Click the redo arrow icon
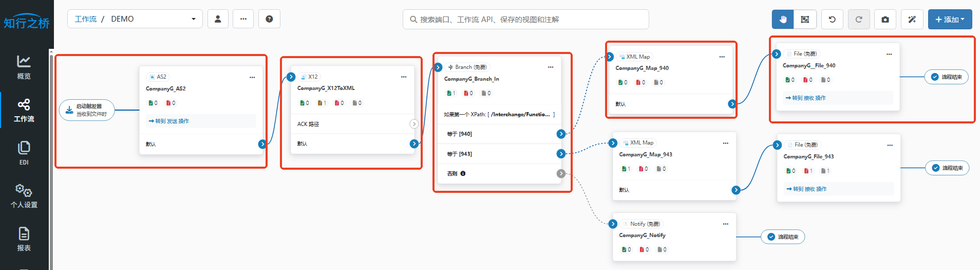This screenshot has height=270, width=980. [x=858, y=20]
